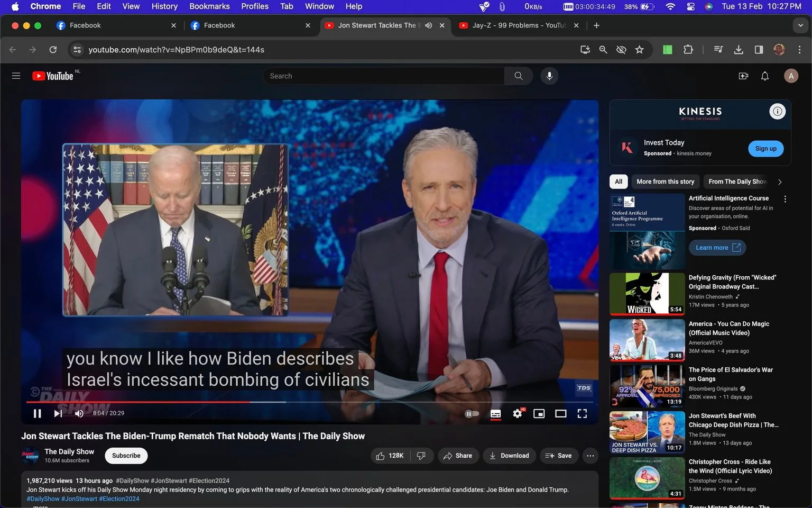The width and height of the screenshot is (812, 508).
Task: Search with your voice microphone
Action: click(549, 76)
